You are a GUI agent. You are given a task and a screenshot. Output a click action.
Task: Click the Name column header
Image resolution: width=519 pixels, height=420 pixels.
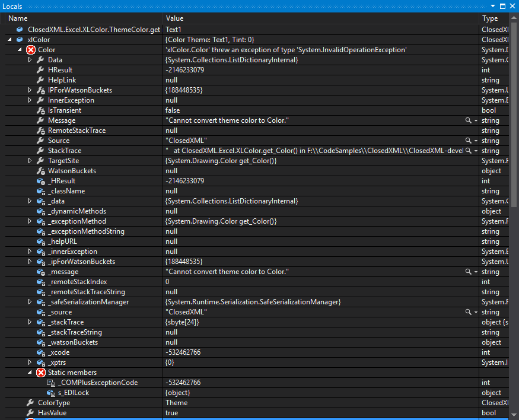(18, 18)
